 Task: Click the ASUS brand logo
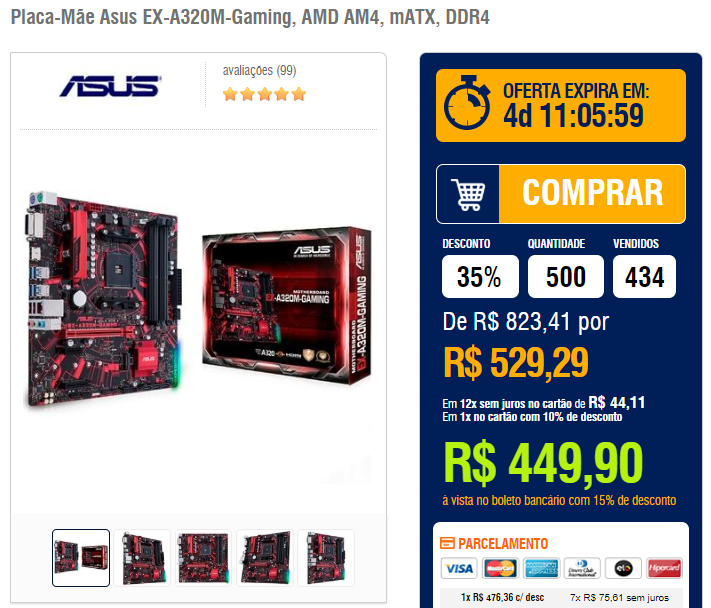tap(110, 86)
